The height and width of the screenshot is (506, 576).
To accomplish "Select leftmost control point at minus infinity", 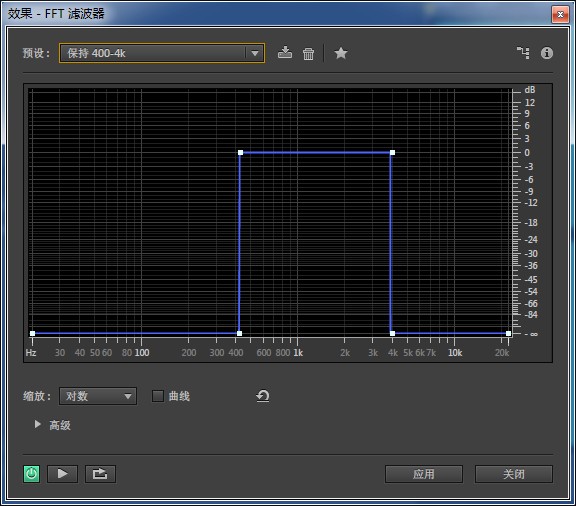I will click(x=32, y=333).
